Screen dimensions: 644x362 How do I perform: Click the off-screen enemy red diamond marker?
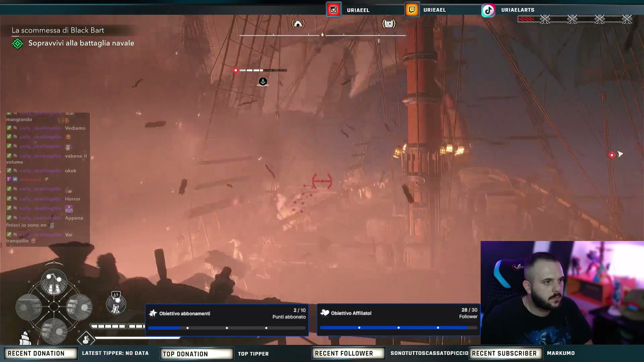coord(612,155)
